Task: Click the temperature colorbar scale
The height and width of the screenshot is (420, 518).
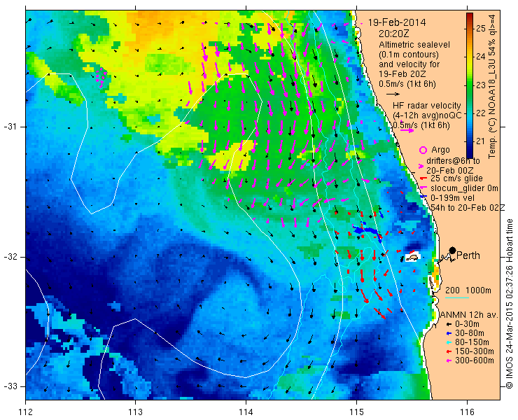Action: click(x=470, y=85)
